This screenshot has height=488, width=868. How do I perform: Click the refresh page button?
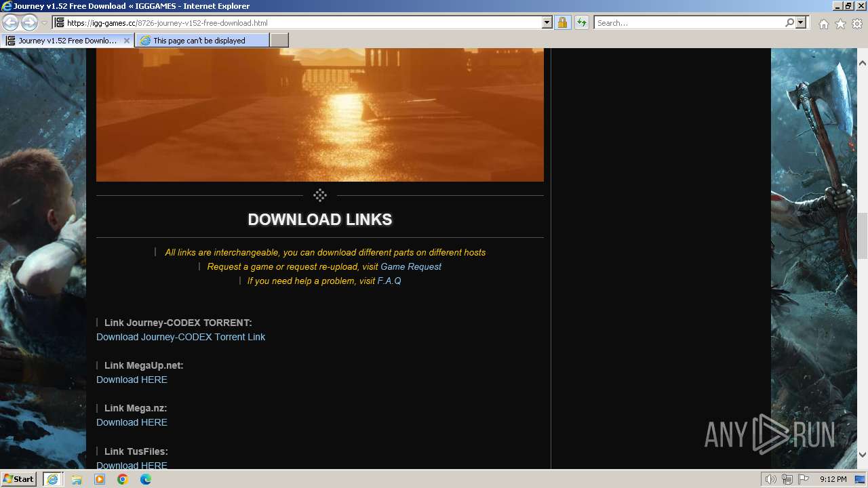pos(582,22)
